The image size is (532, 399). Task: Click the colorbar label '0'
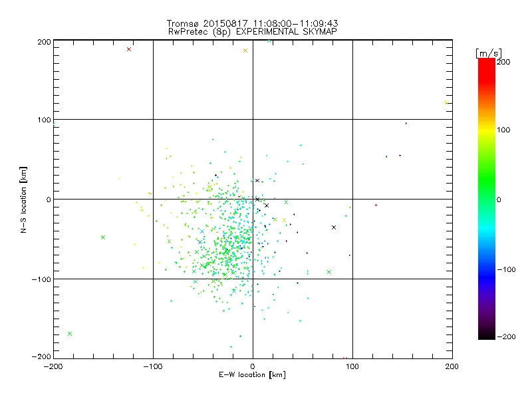click(x=499, y=200)
